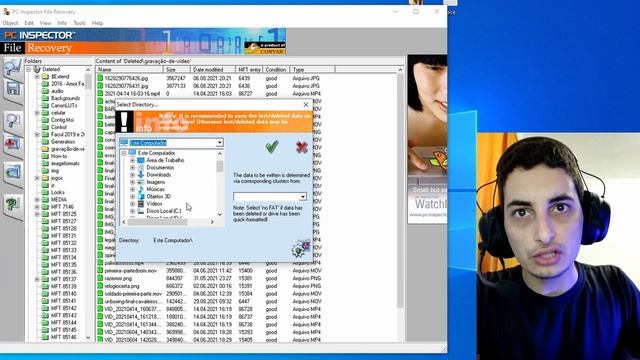Open the Object menu
Screen dimensions: 640x360
[10, 23]
